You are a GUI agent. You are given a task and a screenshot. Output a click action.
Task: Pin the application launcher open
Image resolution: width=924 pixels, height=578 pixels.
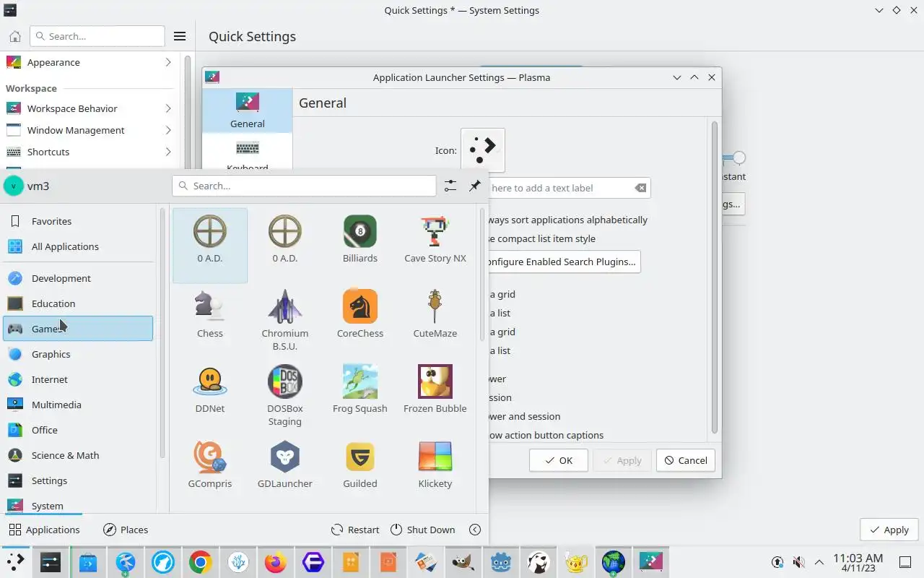(x=474, y=186)
